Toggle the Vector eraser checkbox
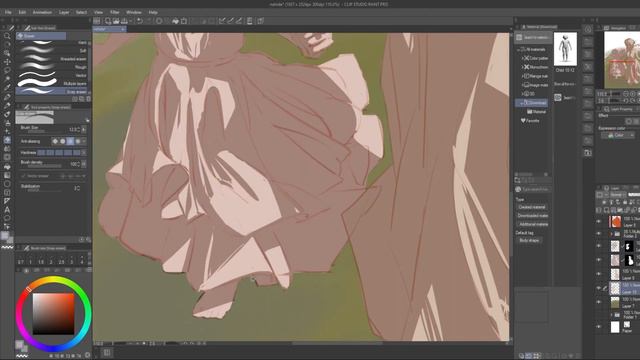The height and width of the screenshot is (360, 640). 23,176
